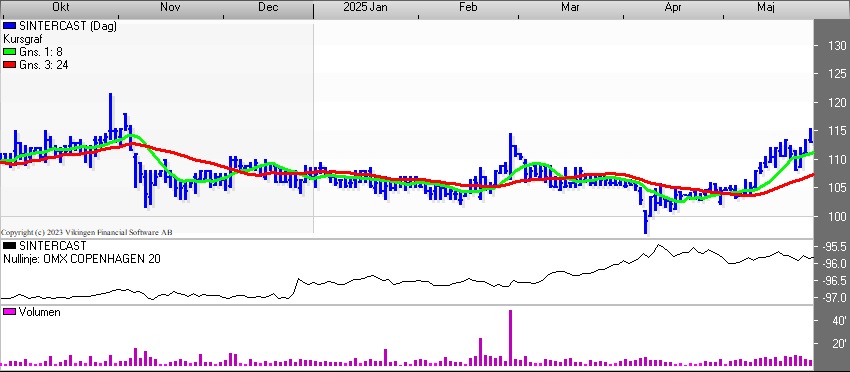Click the red Gns. 3: 24 legend swatch
The width and height of the screenshot is (850, 372).
click(x=10, y=65)
